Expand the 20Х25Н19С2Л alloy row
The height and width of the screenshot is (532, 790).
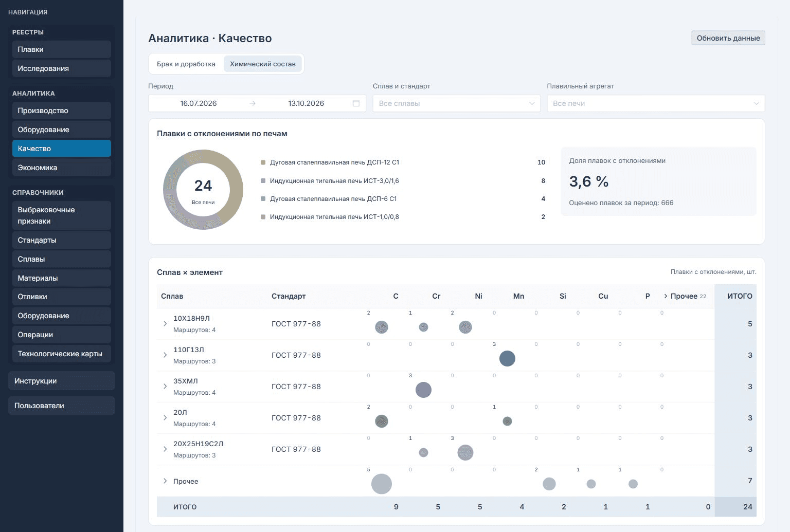[x=165, y=449]
